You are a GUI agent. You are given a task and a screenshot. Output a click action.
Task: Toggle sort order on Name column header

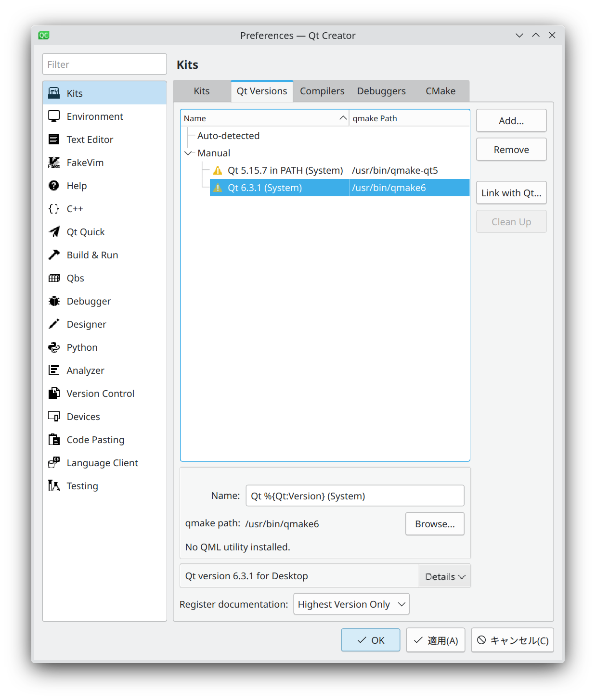(265, 118)
